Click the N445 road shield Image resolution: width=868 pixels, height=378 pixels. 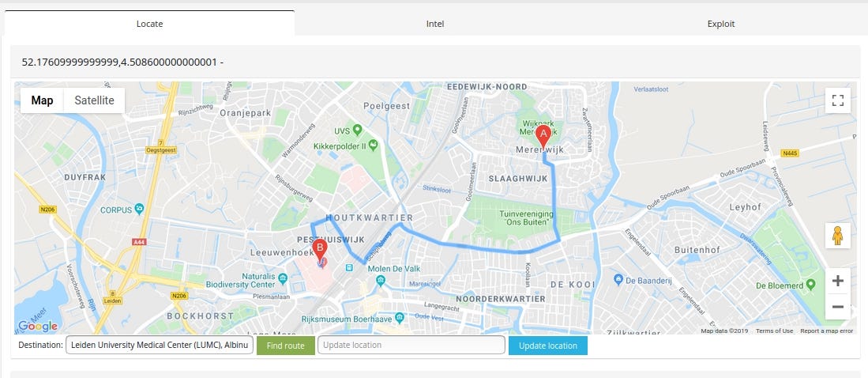pyautogui.click(x=790, y=153)
